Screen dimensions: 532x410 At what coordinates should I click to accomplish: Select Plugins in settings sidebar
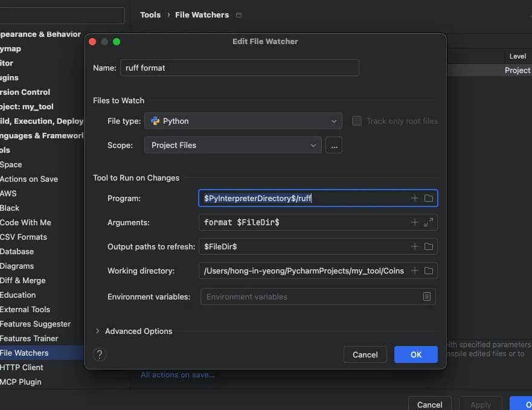(9, 78)
